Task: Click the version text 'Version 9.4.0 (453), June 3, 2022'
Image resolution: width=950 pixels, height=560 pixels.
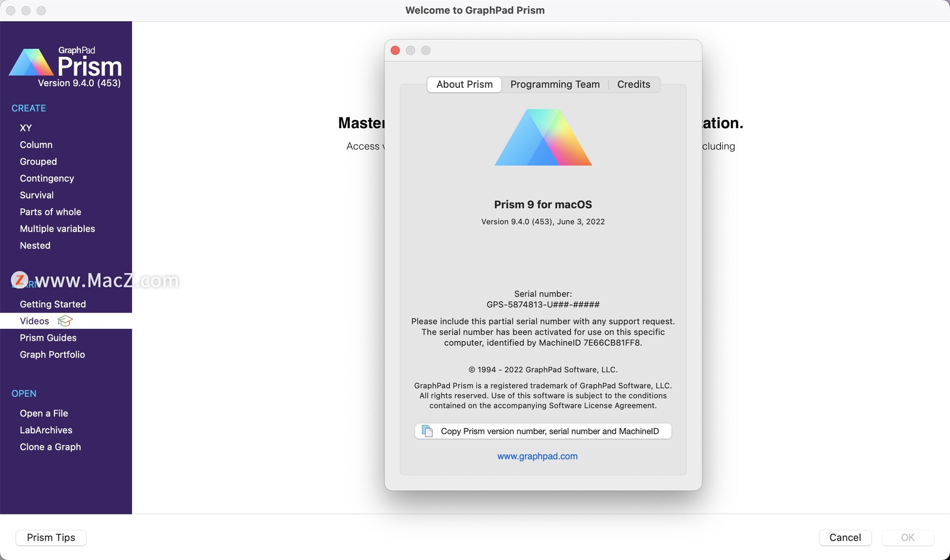Action: [543, 222]
